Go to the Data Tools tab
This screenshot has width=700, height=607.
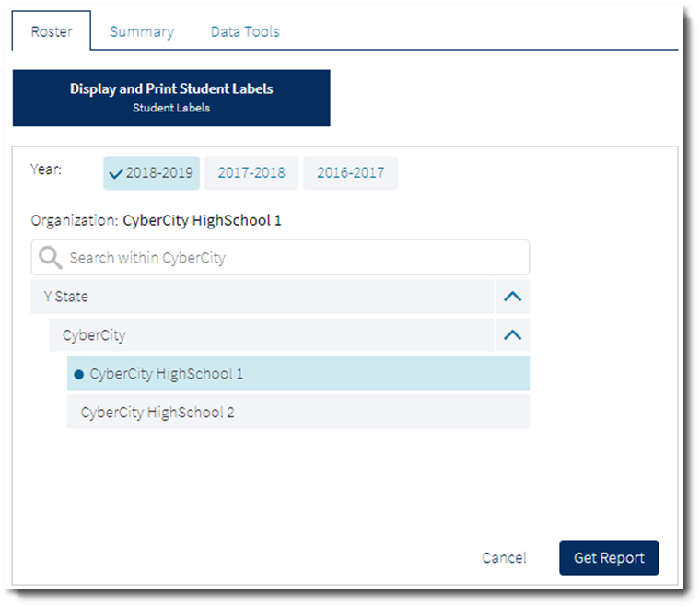tap(245, 31)
